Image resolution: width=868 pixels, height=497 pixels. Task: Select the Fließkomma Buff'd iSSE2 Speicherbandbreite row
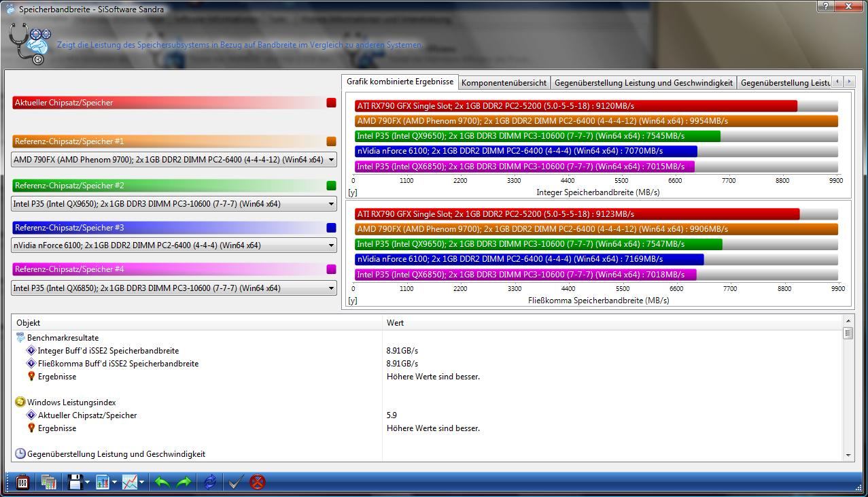427,364
